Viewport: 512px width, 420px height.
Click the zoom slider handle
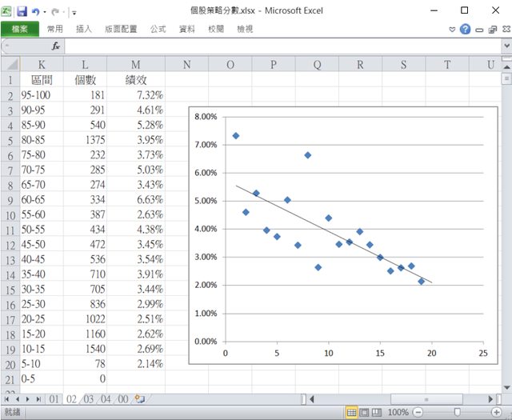[457, 412]
